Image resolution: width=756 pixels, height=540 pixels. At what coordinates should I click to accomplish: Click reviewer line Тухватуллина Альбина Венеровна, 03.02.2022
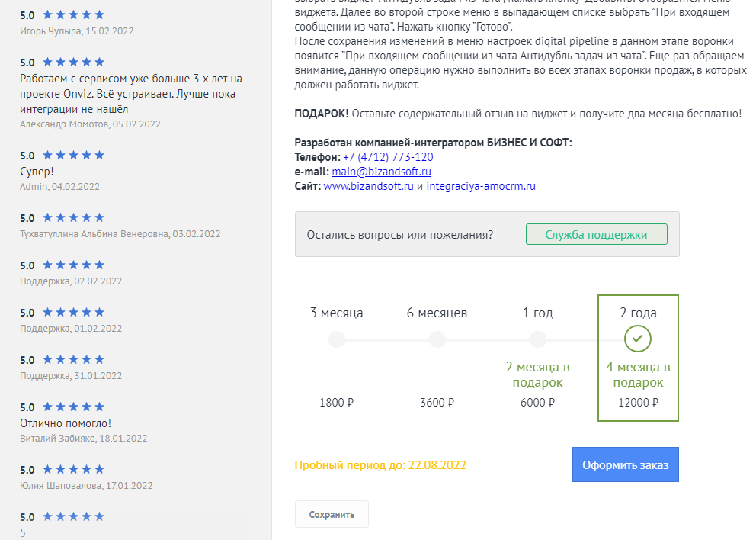120,233
